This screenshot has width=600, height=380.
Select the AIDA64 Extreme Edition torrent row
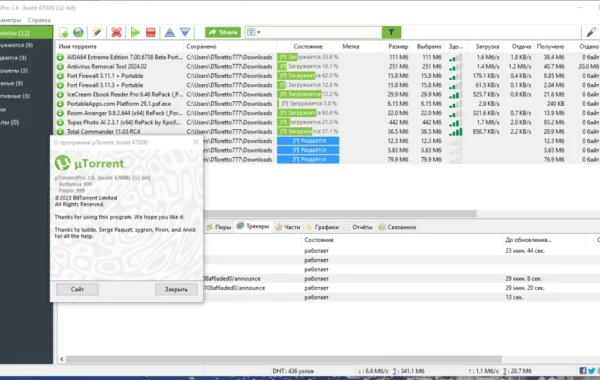point(328,57)
